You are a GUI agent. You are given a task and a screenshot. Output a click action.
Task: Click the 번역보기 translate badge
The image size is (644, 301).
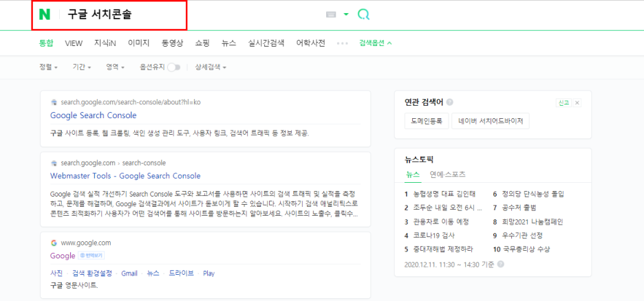coord(92,256)
